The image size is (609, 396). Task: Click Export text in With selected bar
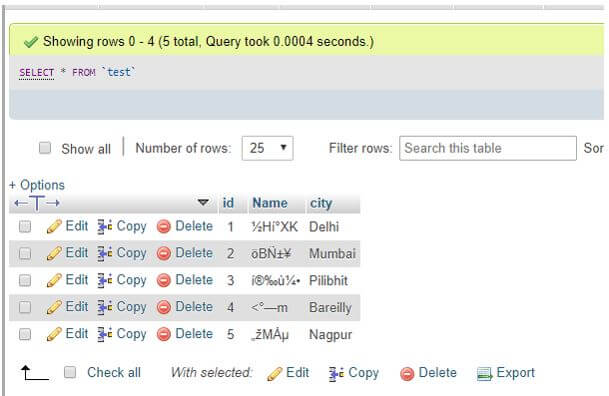[x=515, y=373]
